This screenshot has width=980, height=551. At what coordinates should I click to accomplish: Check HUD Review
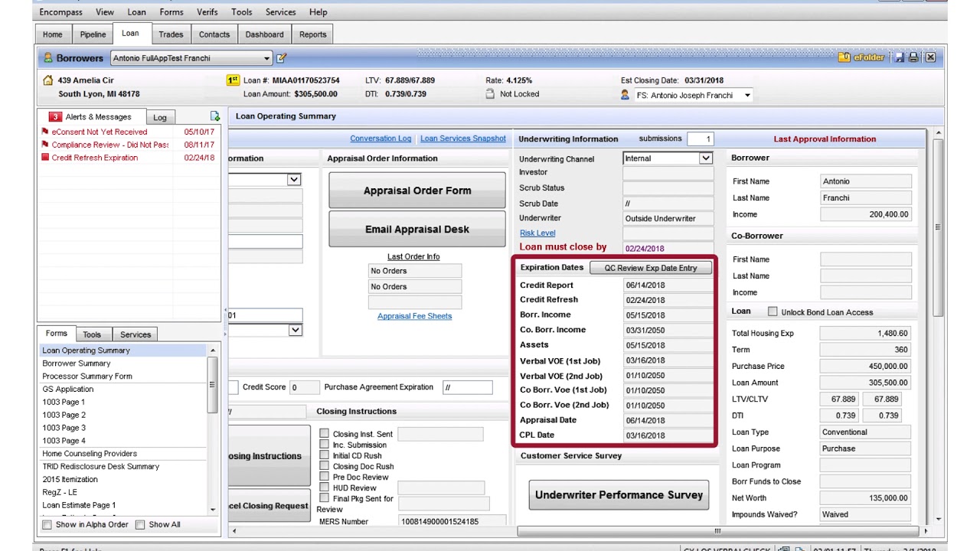[x=325, y=487]
